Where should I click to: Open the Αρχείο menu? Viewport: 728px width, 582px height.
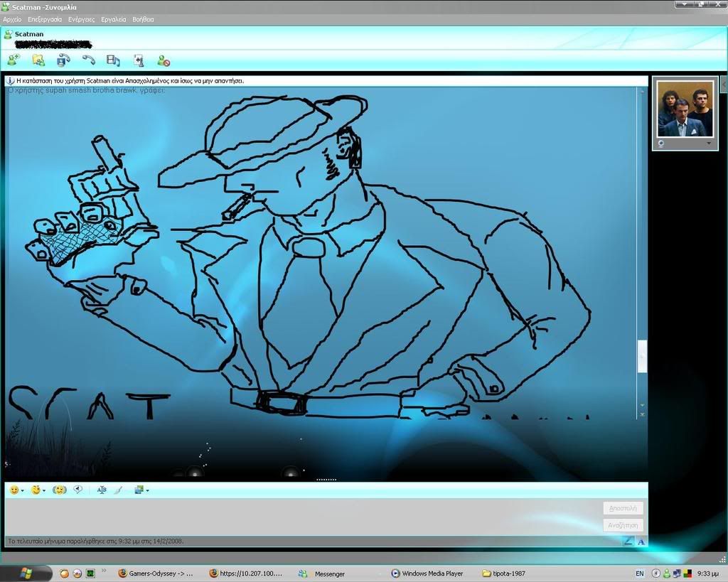[12, 19]
